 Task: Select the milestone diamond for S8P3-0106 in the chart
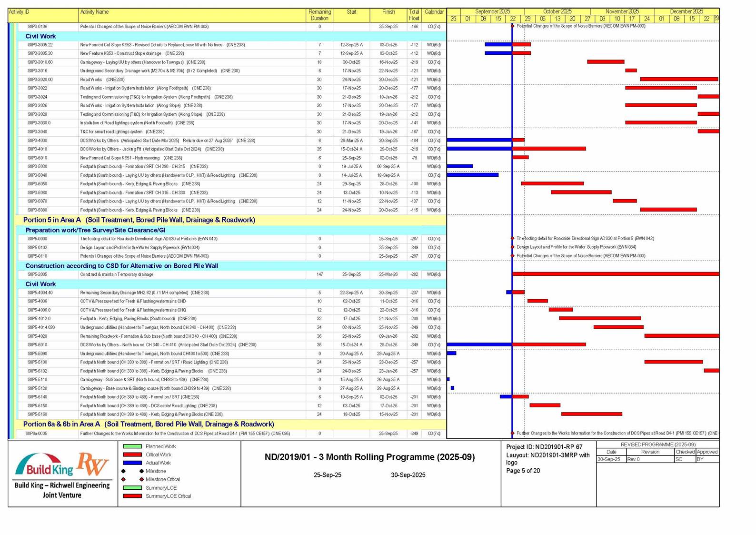(x=512, y=26)
